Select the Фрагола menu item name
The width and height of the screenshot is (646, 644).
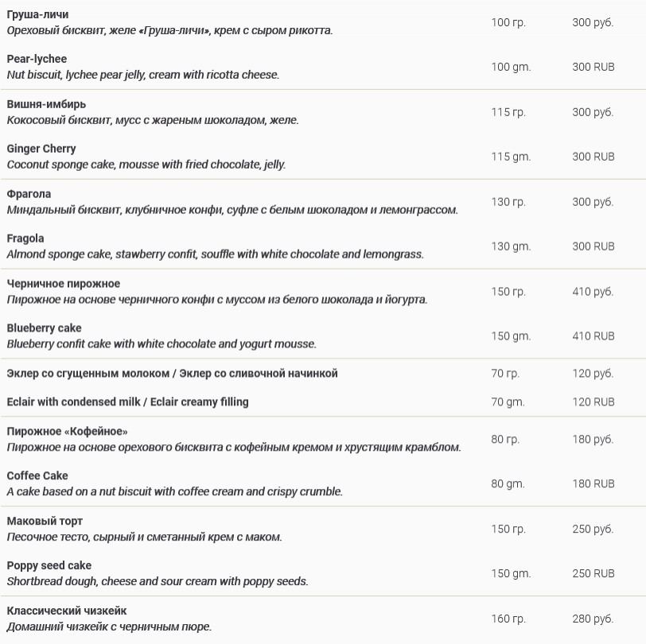pyautogui.click(x=29, y=194)
